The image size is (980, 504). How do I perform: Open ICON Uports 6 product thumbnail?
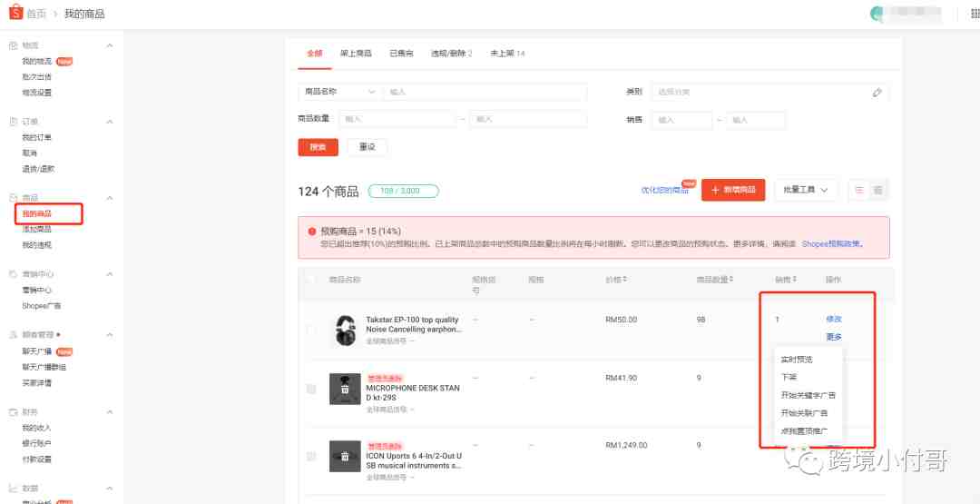point(345,456)
